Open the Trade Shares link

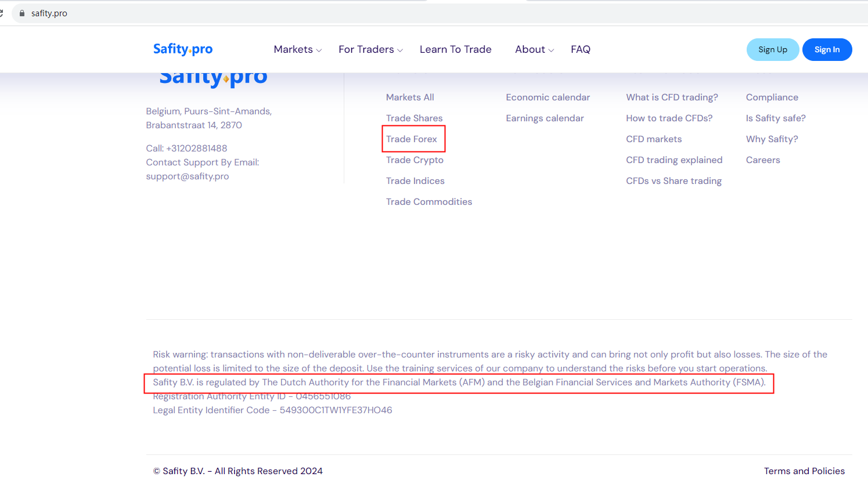tap(415, 118)
